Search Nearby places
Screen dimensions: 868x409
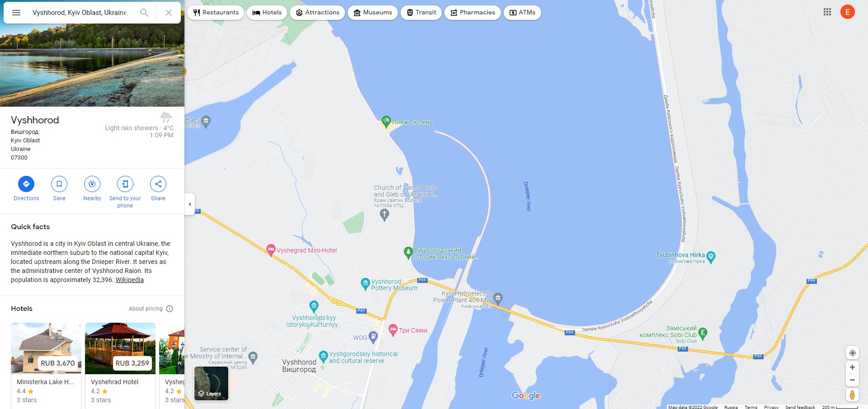click(x=92, y=188)
